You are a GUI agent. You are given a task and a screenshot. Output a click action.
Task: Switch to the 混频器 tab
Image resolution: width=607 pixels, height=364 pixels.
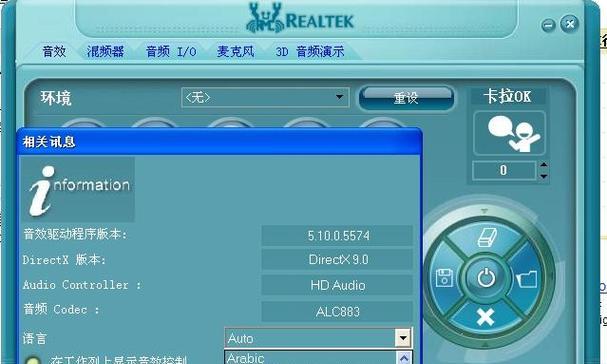pos(105,52)
